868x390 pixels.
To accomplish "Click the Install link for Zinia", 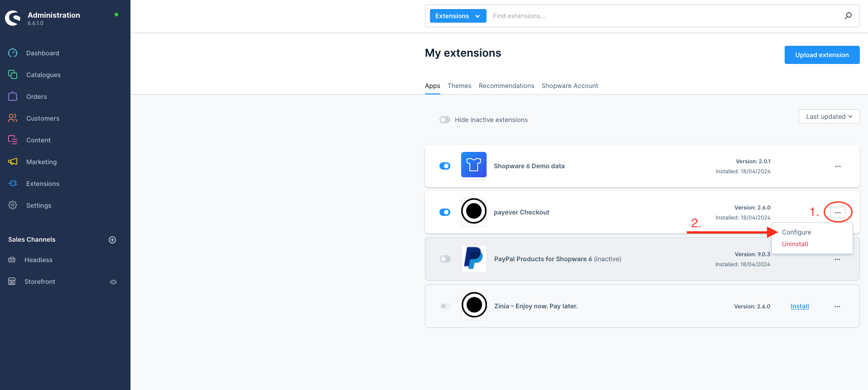I will pyautogui.click(x=800, y=307).
